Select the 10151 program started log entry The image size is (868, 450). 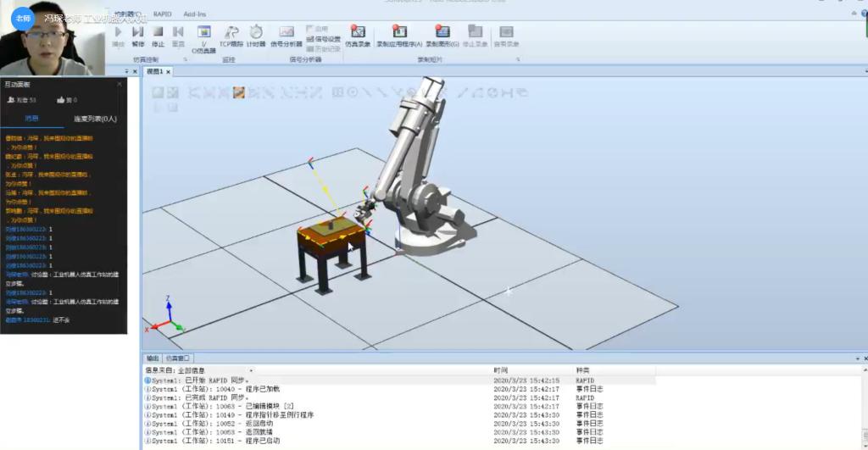point(254,441)
